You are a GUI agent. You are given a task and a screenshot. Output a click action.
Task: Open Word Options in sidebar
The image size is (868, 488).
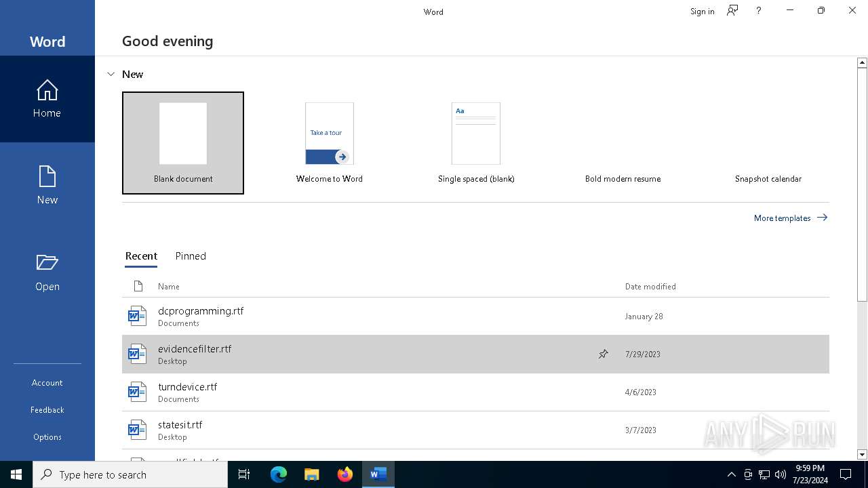point(47,437)
